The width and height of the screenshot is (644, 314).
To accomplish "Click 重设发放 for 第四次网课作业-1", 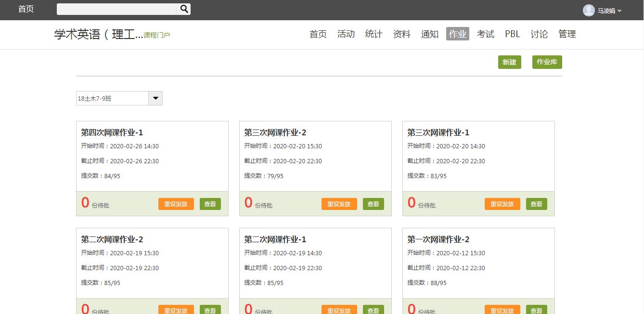I will [176, 204].
